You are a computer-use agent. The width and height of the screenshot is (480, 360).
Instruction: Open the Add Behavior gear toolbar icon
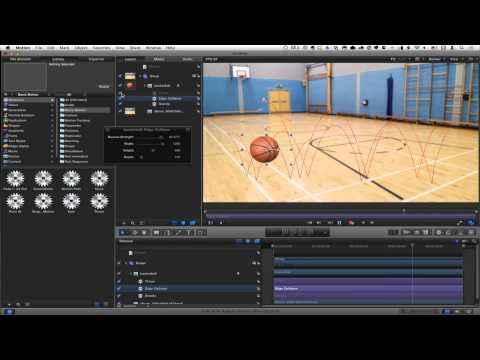[x=439, y=232]
